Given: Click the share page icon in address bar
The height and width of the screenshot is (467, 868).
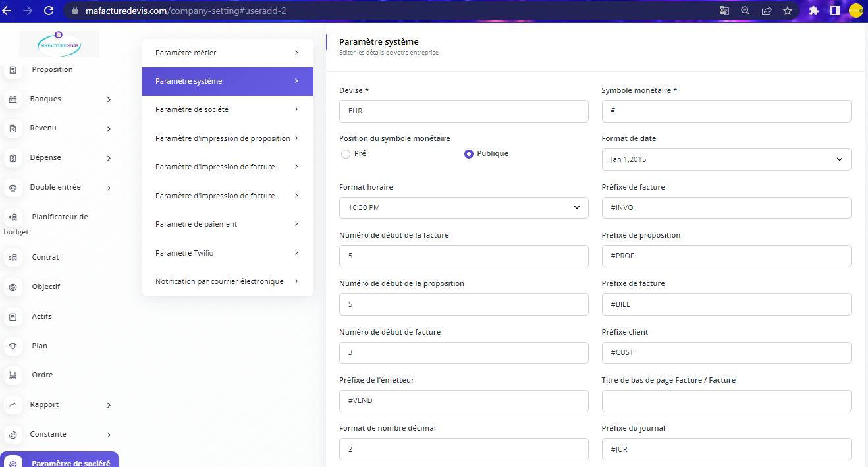Looking at the screenshot, I should 767,11.
